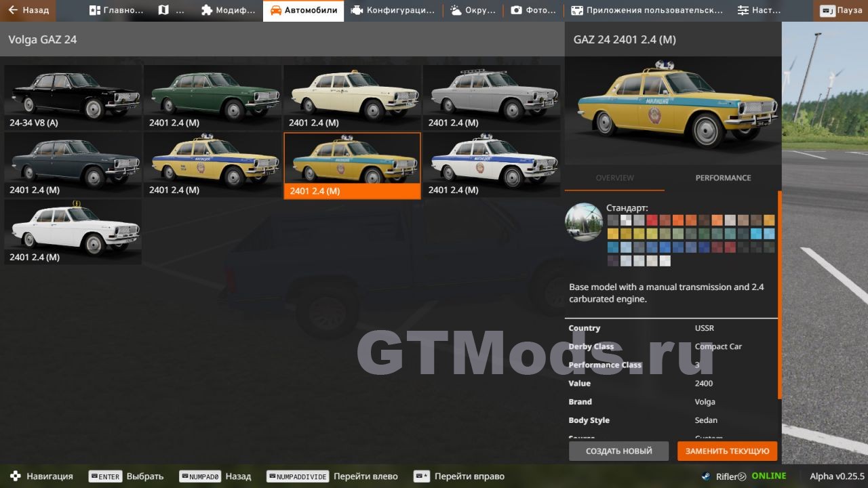The image size is (868, 488).
Task: Select the white taxi-sign 2401 2.4 (M)
Action: pyautogui.click(x=73, y=231)
